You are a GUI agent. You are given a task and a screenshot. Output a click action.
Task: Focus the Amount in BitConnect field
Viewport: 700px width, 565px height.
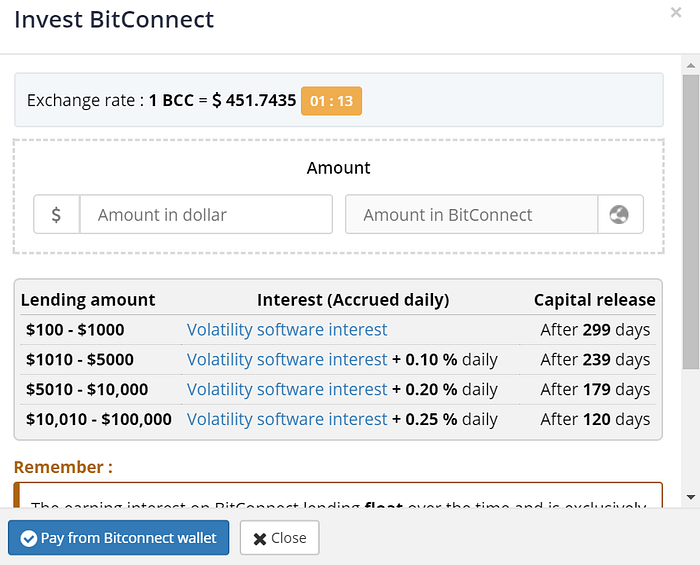pos(471,214)
